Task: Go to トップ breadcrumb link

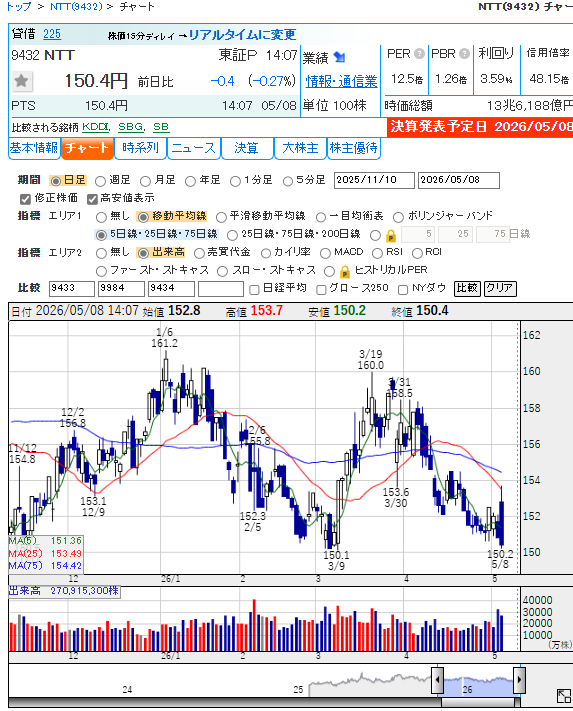Action: pyautogui.click(x=19, y=6)
